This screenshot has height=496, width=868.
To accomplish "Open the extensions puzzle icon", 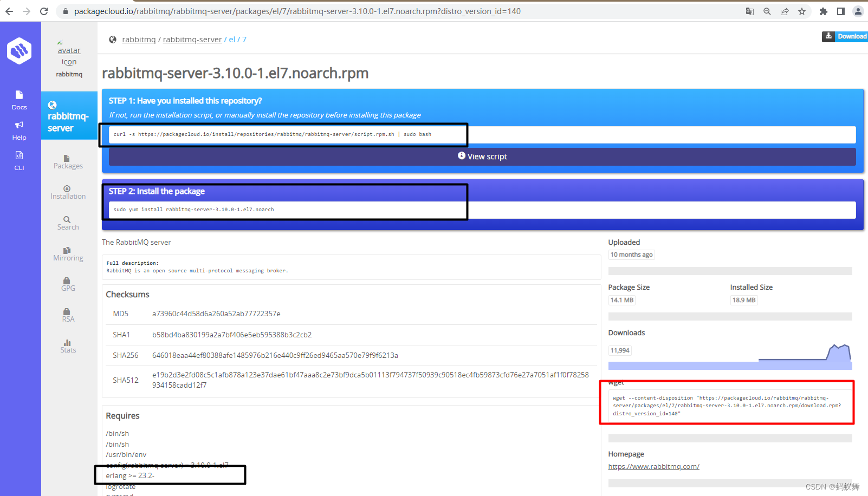I will (x=824, y=11).
